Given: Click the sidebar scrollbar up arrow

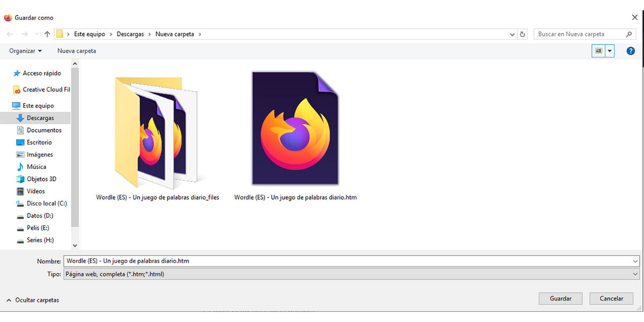Looking at the screenshot, I should tap(75, 64).
